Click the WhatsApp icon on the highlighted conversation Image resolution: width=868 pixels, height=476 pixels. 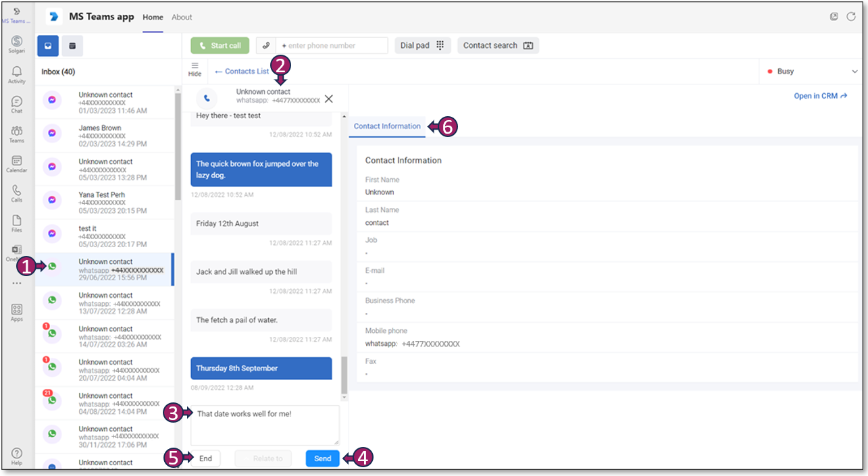pyautogui.click(x=51, y=266)
